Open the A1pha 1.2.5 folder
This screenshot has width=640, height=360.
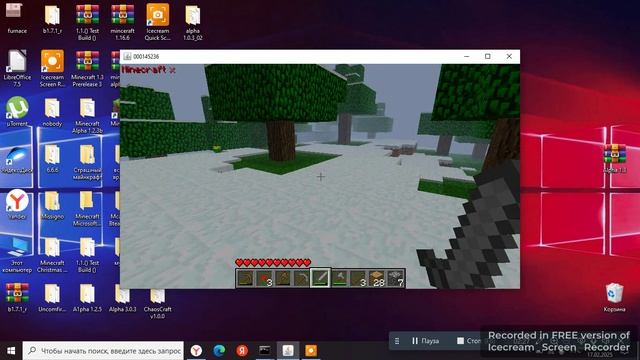(x=87, y=298)
